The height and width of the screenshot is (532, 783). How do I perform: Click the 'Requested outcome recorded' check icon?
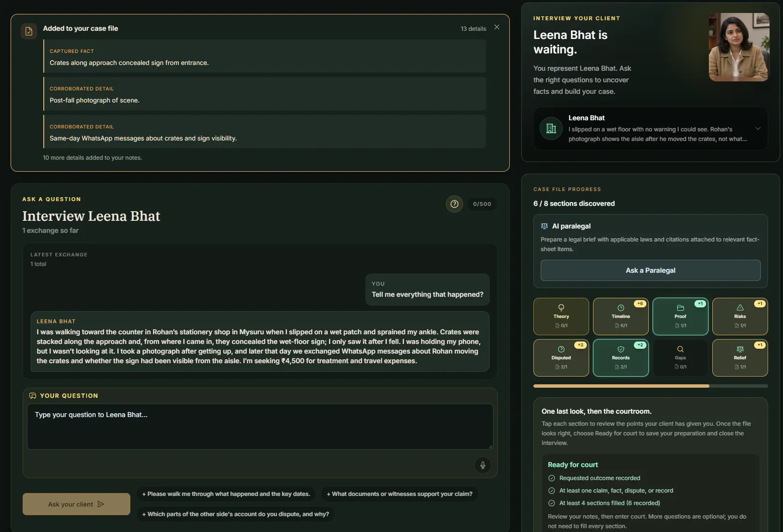pos(552,478)
